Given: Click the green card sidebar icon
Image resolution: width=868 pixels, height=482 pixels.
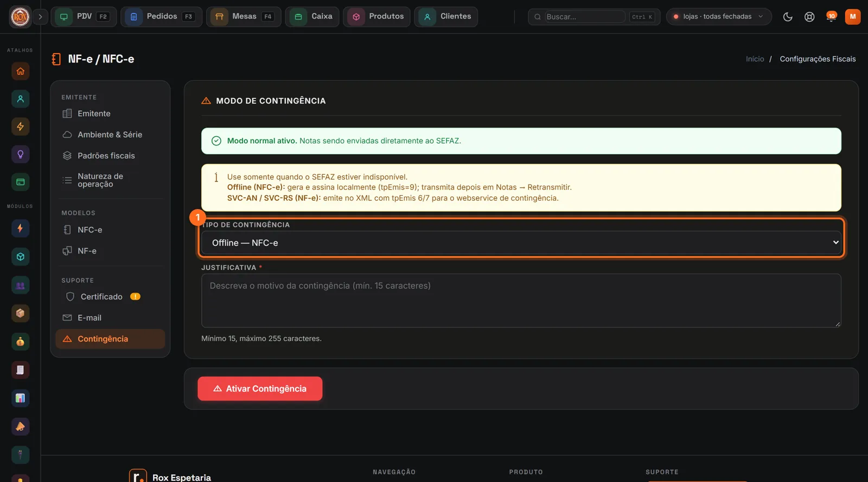Looking at the screenshot, I should tap(21, 182).
